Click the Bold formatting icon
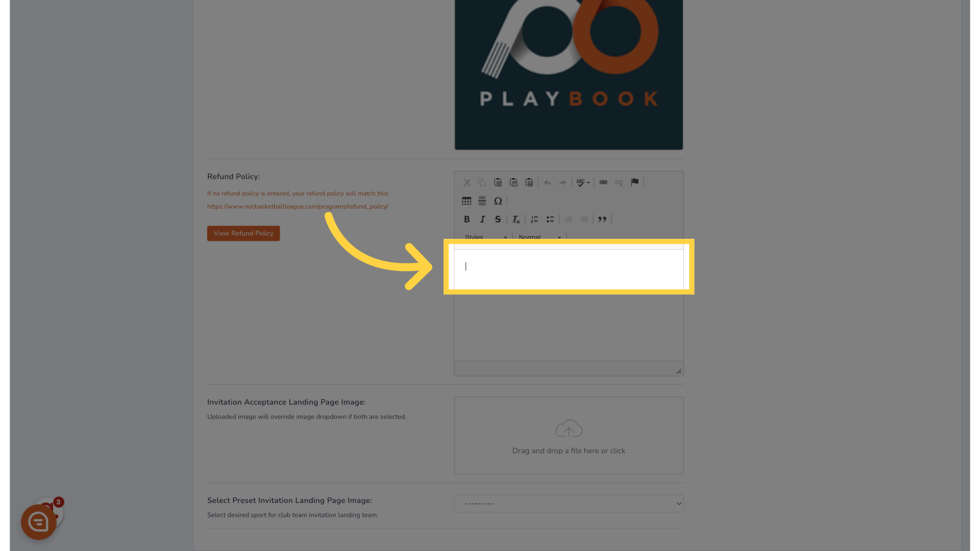The image size is (980, 551). [467, 219]
